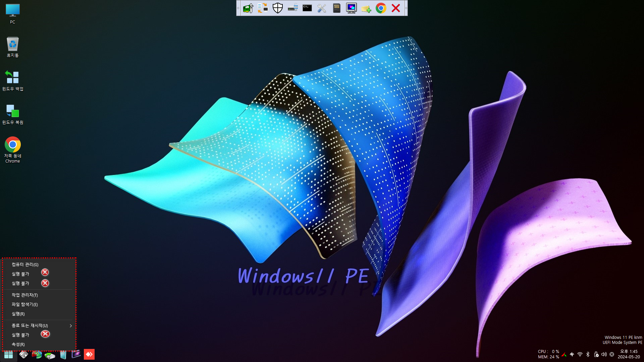
Task: Click the Windows Start button on taskbar
Action: coord(8,355)
